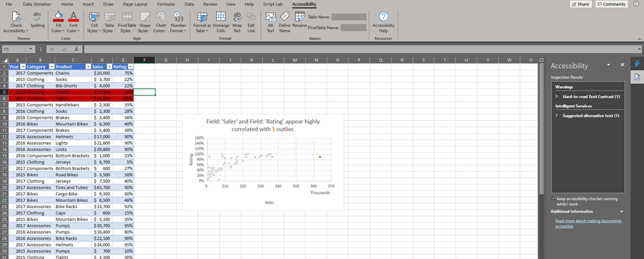Run the Check Accessibility tool
Image resolution: width=644 pixels, height=259 pixels.
coord(16,22)
